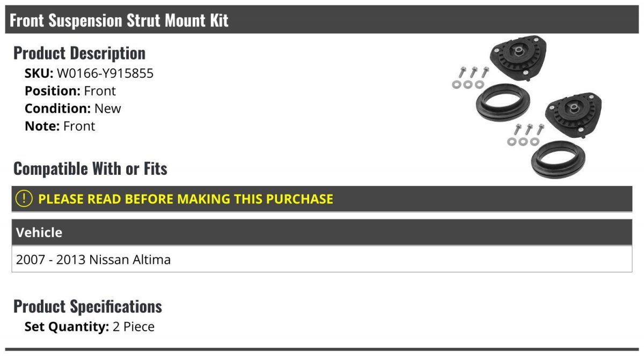Click the yellow exclamation warning icon

(x=24, y=199)
